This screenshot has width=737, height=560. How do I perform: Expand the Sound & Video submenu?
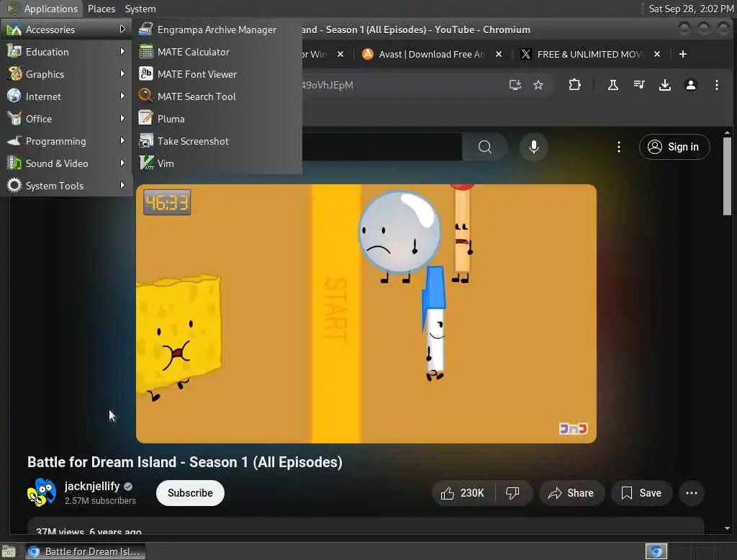(66, 163)
